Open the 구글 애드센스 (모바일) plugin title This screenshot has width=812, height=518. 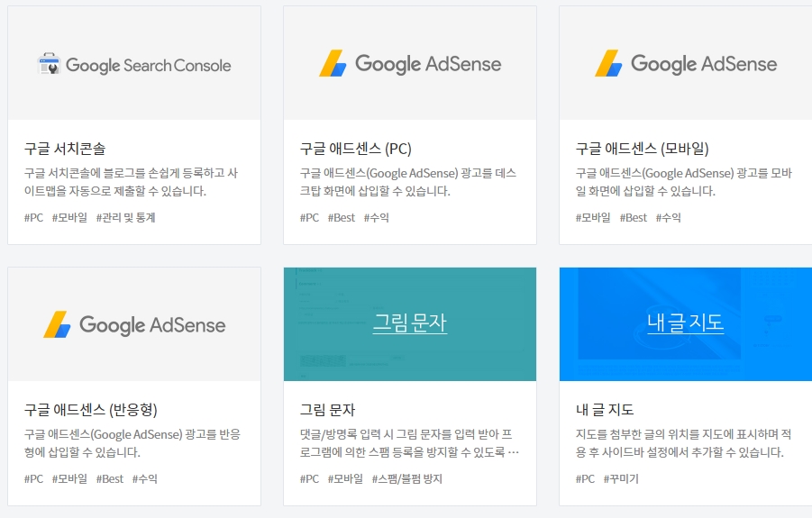pyautogui.click(x=643, y=149)
